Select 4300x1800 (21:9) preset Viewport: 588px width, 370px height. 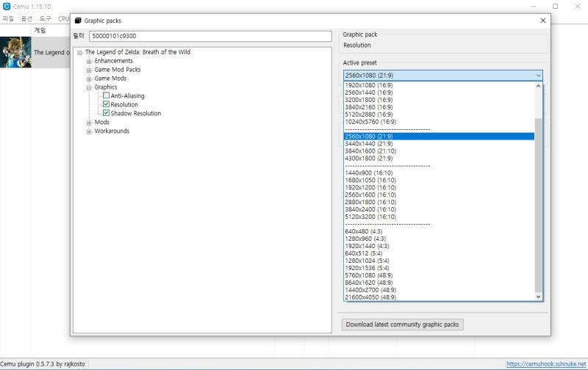click(439, 158)
